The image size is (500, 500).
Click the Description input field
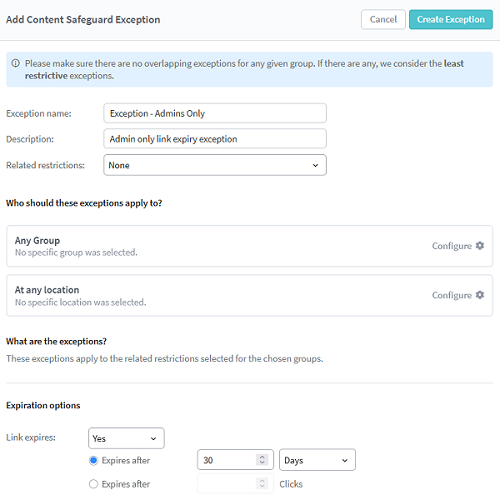click(215, 139)
